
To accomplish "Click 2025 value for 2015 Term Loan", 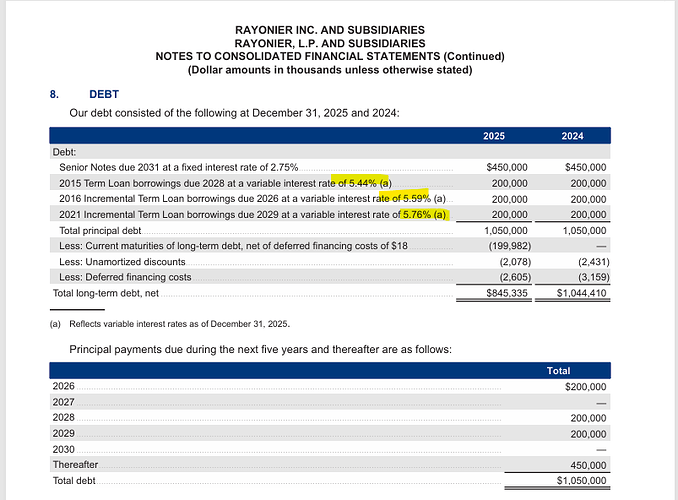I will [x=509, y=183].
